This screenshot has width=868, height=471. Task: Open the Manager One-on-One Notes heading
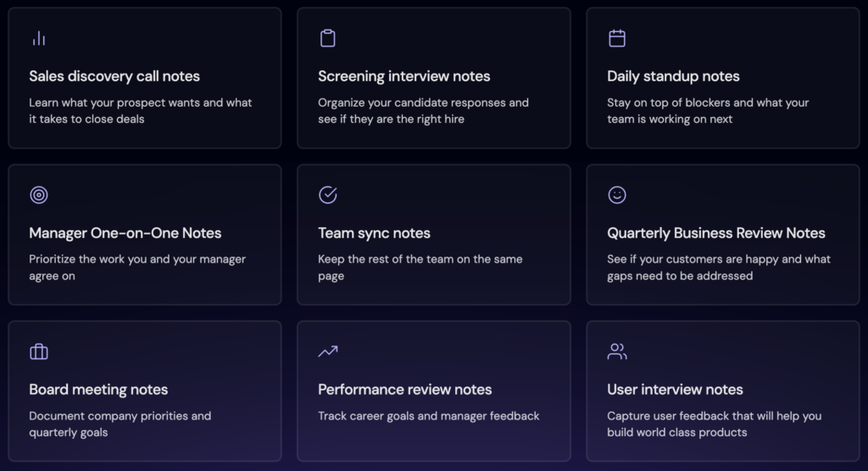(125, 233)
